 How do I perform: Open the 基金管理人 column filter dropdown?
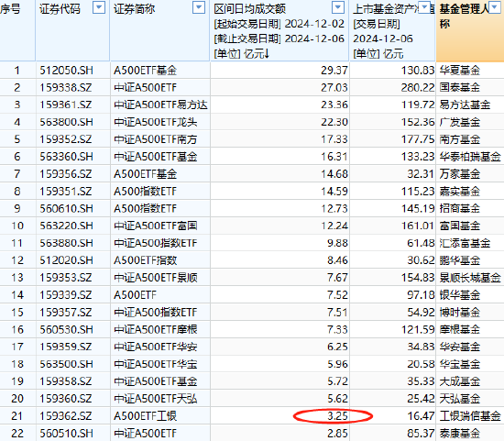pyautogui.click(x=495, y=7)
